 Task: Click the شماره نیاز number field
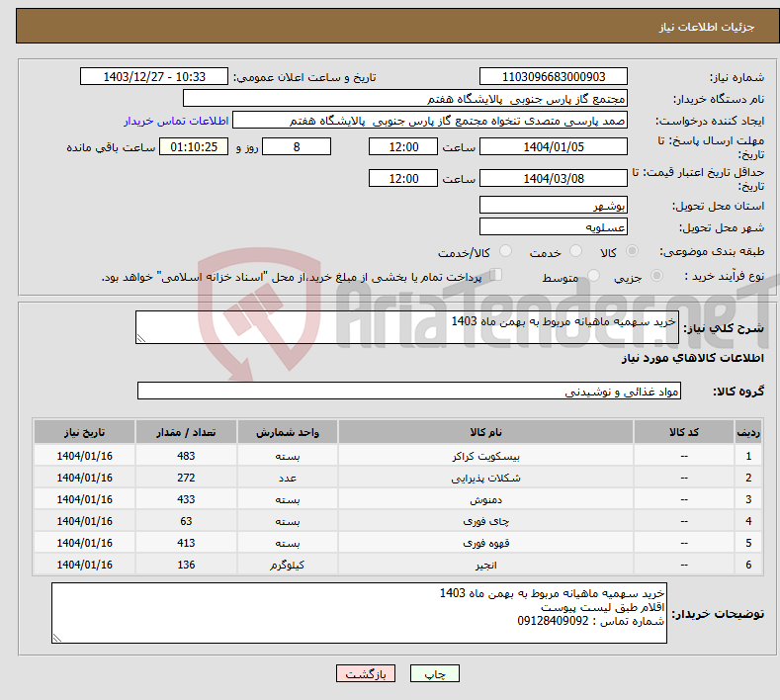(553, 77)
